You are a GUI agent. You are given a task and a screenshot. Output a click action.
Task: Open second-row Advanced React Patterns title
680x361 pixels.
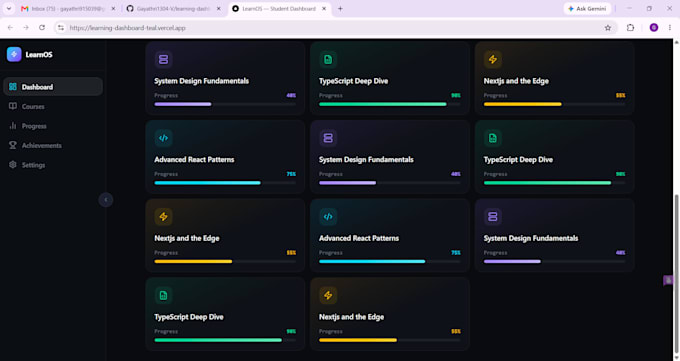click(194, 160)
